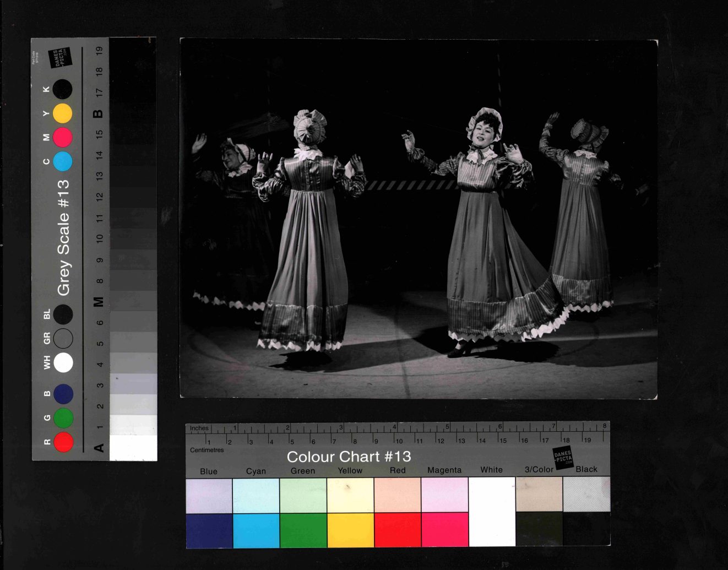Click the Danes-Picta logo on the Colour Chart
This screenshot has height=570, width=728.
coord(563,458)
